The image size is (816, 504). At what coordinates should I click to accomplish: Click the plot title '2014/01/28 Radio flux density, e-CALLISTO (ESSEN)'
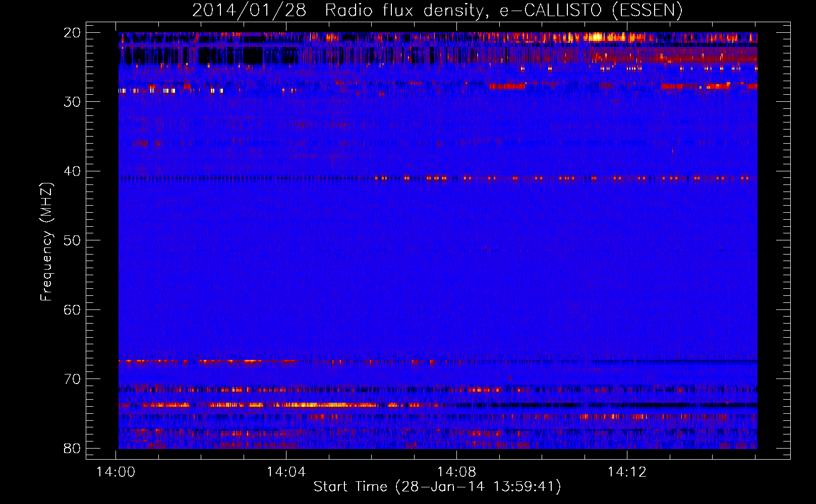click(x=437, y=10)
